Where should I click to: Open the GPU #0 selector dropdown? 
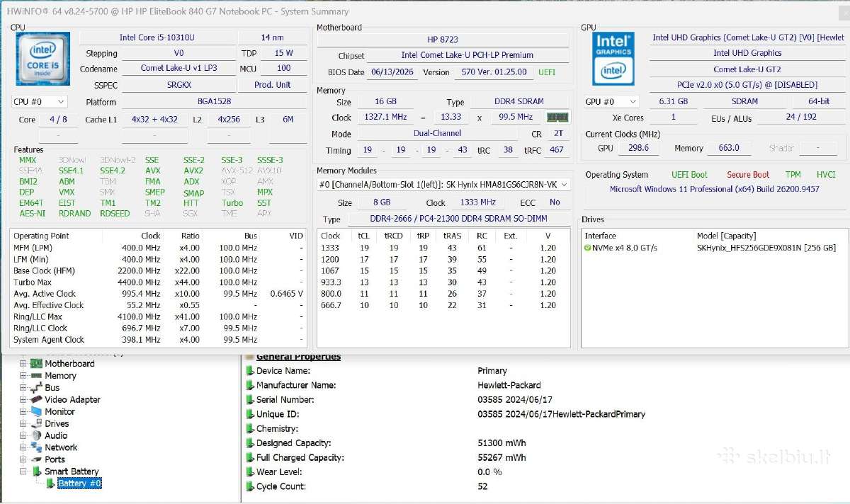click(x=611, y=102)
